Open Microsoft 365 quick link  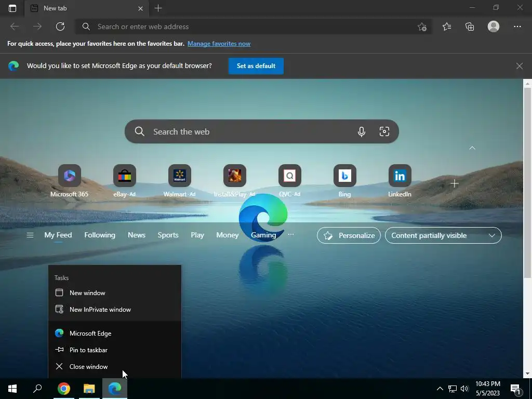tap(69, 181)
